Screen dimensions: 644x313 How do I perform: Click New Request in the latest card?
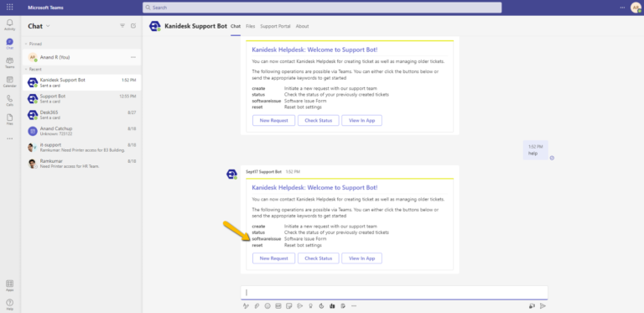[x=273, y=258]
